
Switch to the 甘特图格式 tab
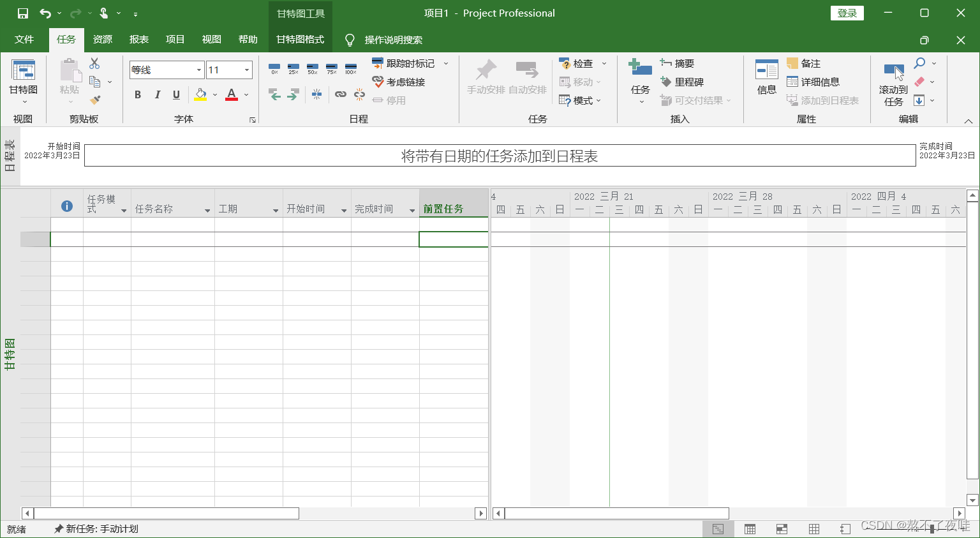301,40
